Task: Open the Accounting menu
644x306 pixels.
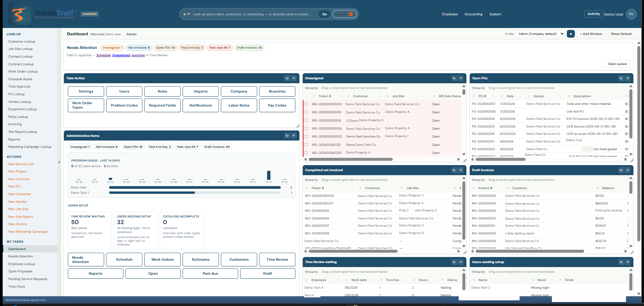Action: click(x=473, y=14)
